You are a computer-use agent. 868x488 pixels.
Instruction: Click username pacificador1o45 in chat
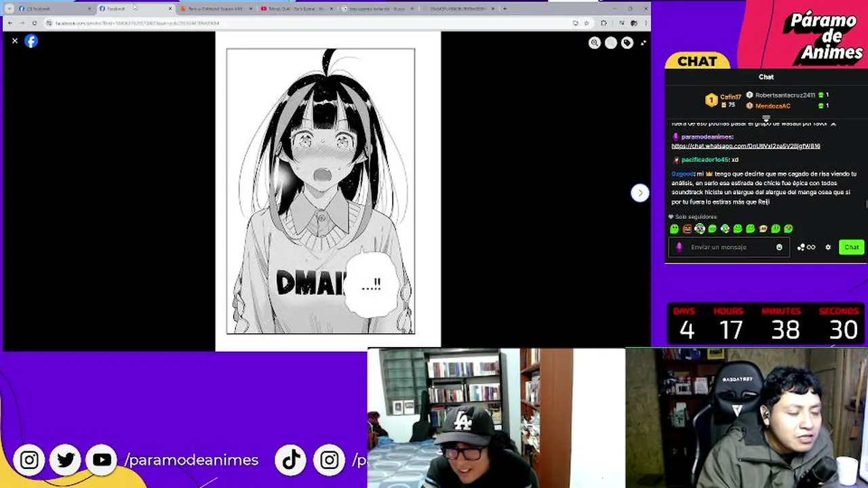tap(705, 160)
